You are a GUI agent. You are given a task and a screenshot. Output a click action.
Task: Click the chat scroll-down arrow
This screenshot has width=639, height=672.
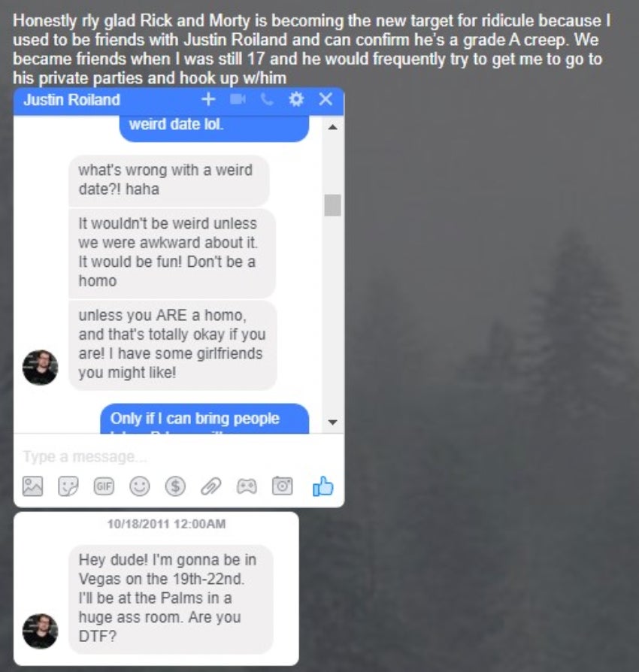[332, 422]
